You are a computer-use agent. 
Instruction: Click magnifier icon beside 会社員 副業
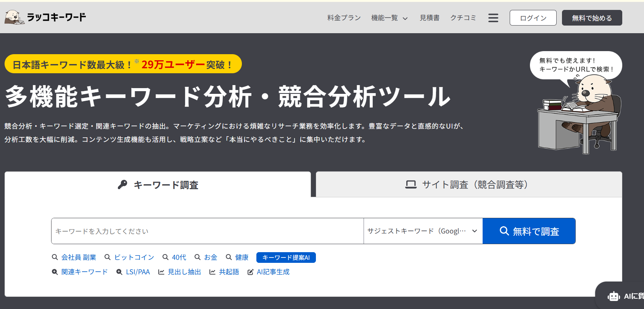pos(55,257)
